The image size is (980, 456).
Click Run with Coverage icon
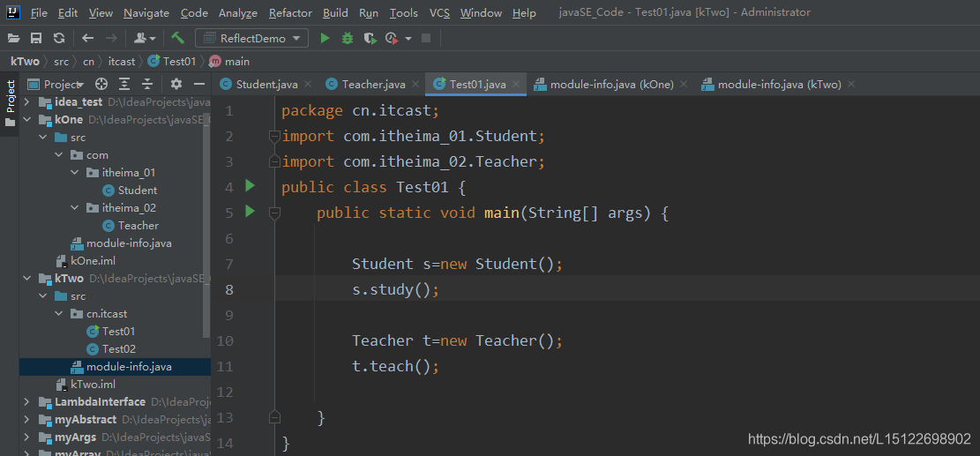point(370,38)
